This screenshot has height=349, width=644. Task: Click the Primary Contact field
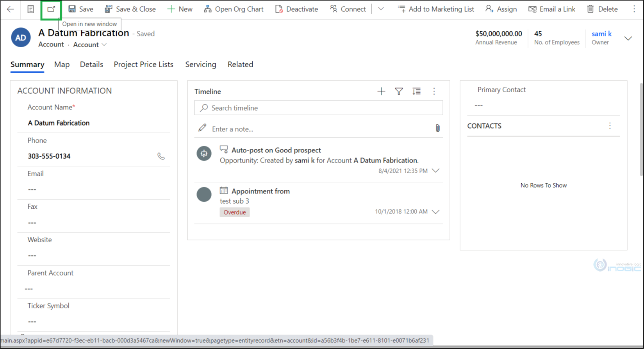[x=544, y=106]
